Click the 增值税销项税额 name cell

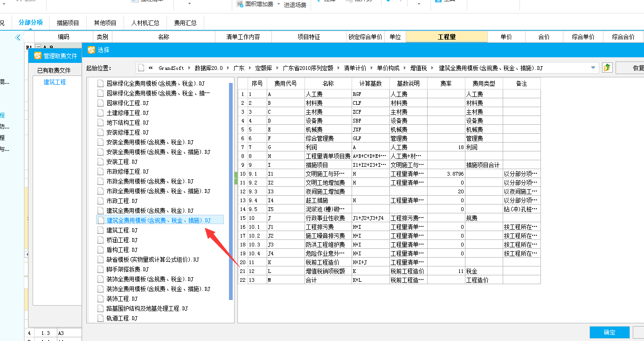(x=328, y=271)
